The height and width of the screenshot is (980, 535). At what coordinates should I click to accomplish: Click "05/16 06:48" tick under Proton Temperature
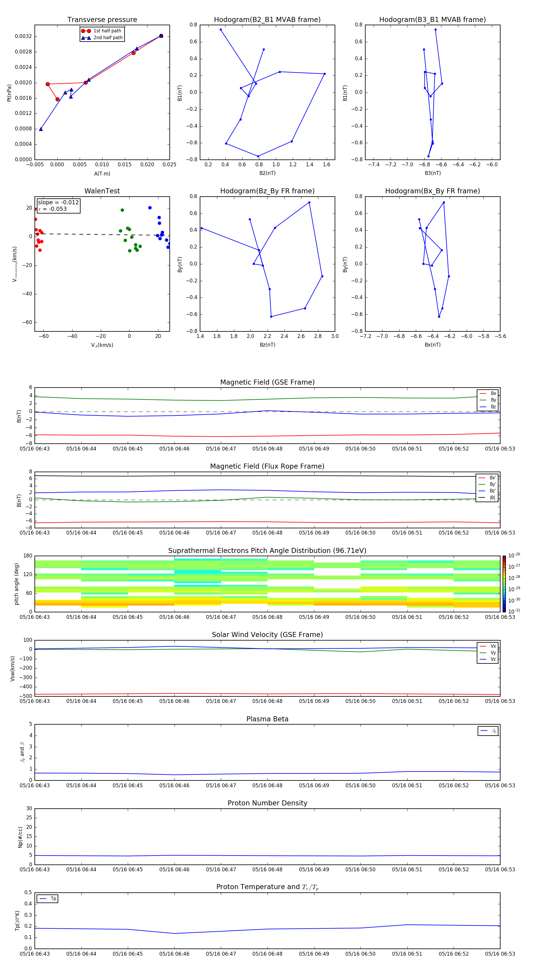tap(267, 954)
